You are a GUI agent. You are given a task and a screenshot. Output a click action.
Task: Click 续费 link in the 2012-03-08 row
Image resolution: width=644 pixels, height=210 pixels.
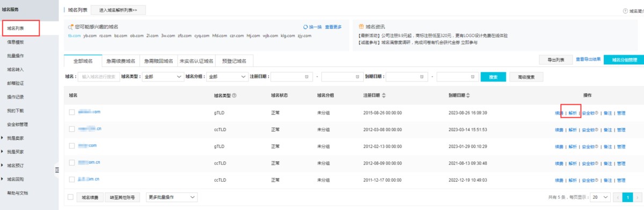(x=559, y=130)
